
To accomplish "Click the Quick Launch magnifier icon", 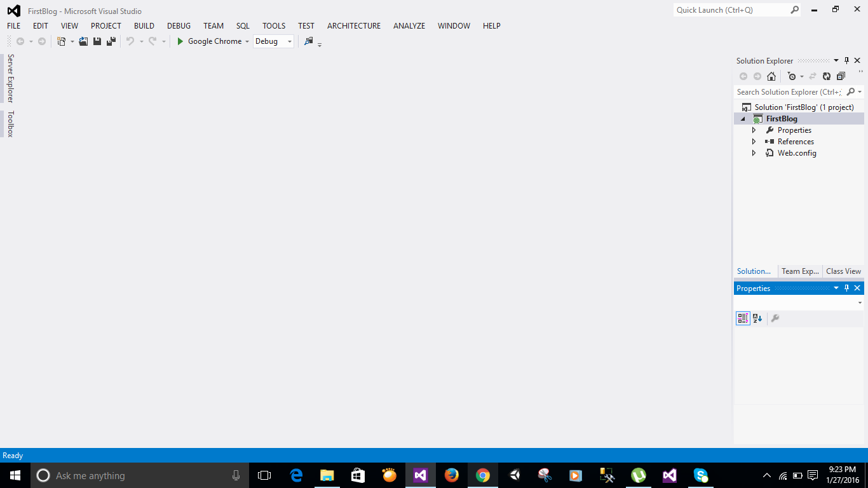I will coord(794,10).
